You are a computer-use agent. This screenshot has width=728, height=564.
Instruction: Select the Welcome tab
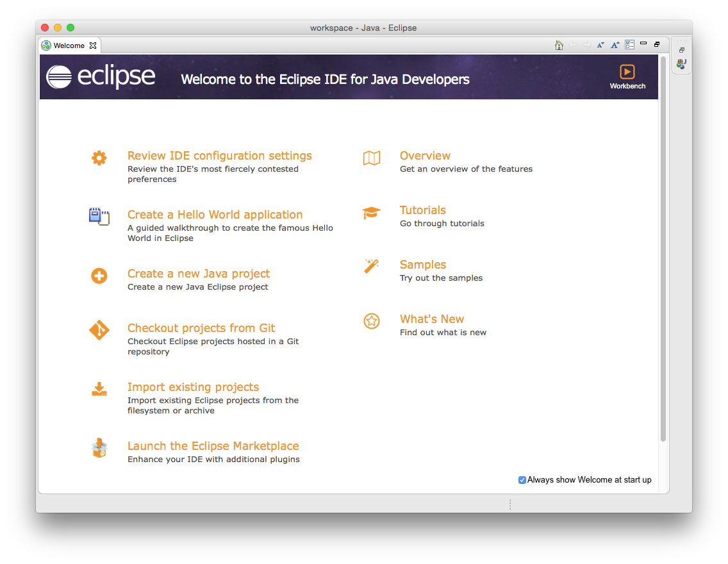69,46
